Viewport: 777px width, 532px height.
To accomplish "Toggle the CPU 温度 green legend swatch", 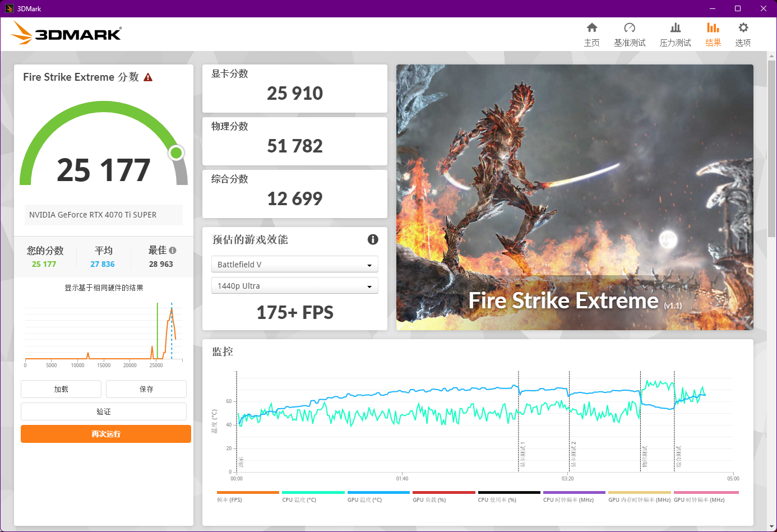I will (313, 493).
